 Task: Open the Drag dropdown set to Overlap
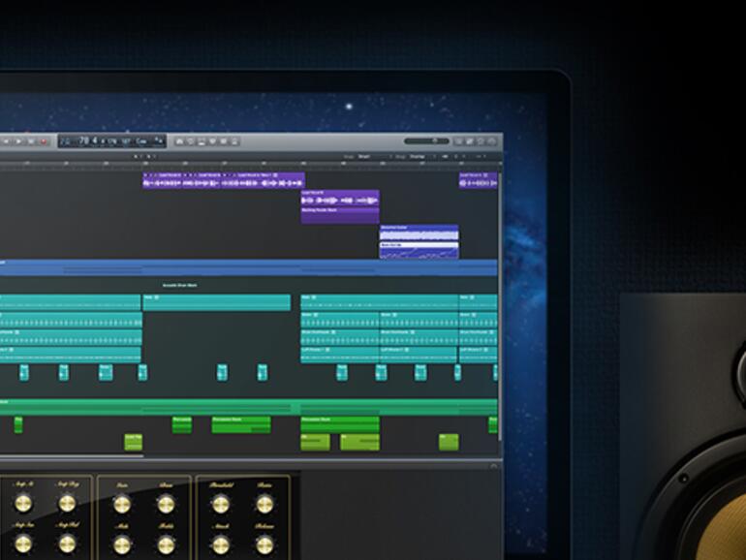click(x=421, y=156)
